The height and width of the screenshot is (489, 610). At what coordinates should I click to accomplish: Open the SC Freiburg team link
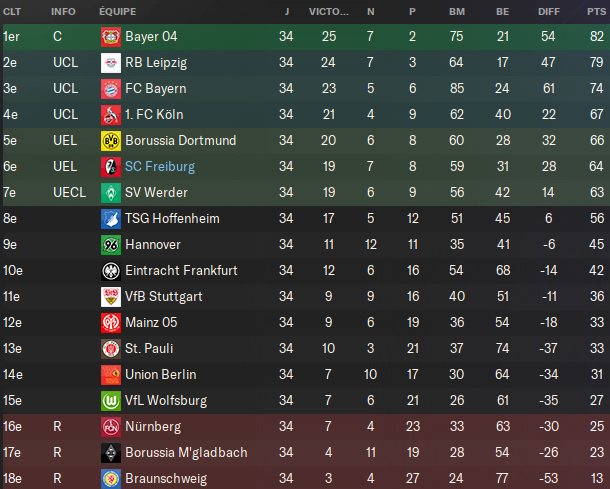[x=160, y=166]
